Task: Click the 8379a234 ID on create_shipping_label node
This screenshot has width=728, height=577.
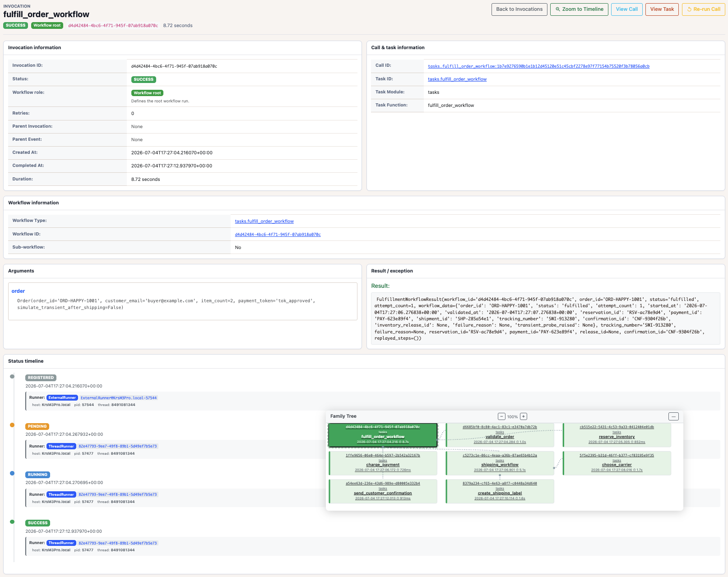Action: tap(500, 483)
